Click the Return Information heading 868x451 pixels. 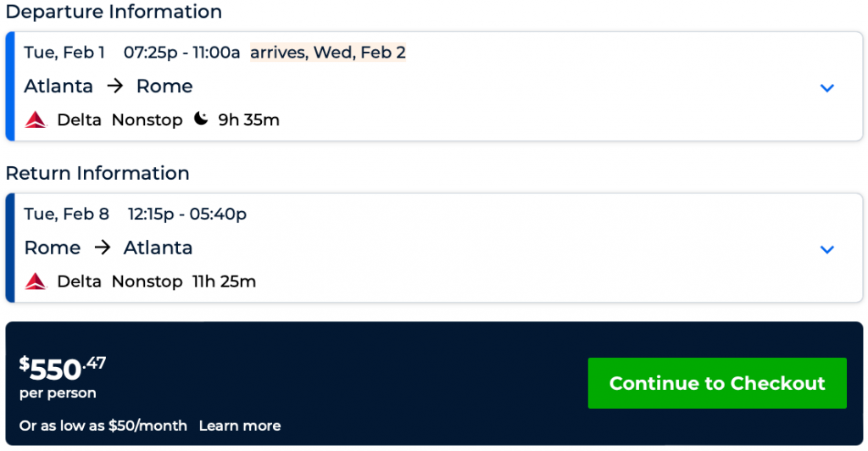[97, 173]
